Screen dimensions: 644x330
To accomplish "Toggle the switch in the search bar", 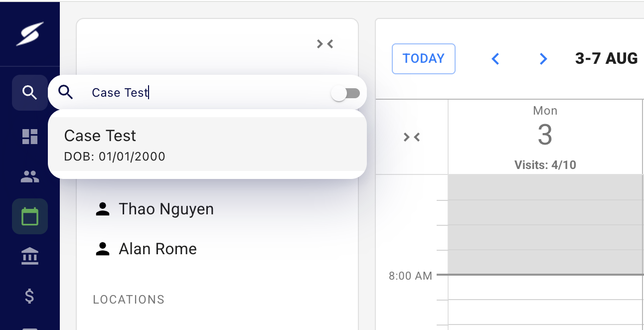I will [x=346, y=93].
